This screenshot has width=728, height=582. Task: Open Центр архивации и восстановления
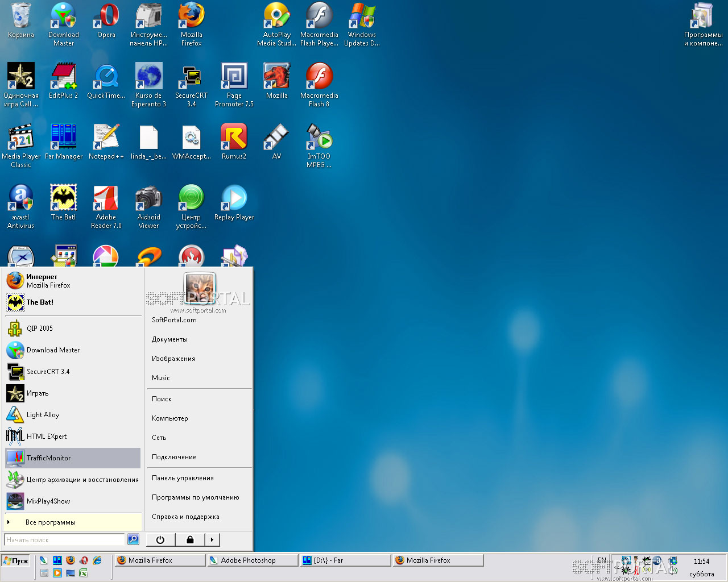coord(73,480)
